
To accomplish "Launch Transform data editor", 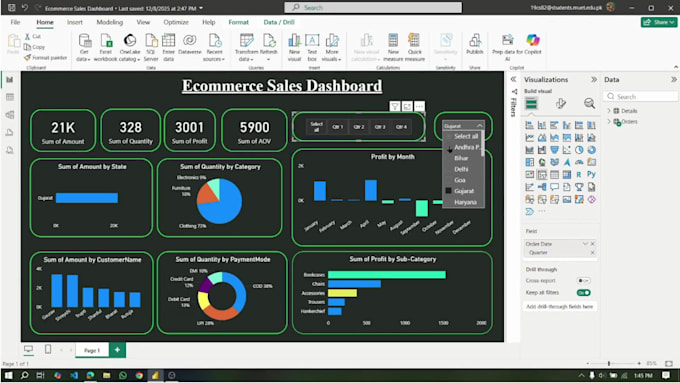I will pos(246,47).
